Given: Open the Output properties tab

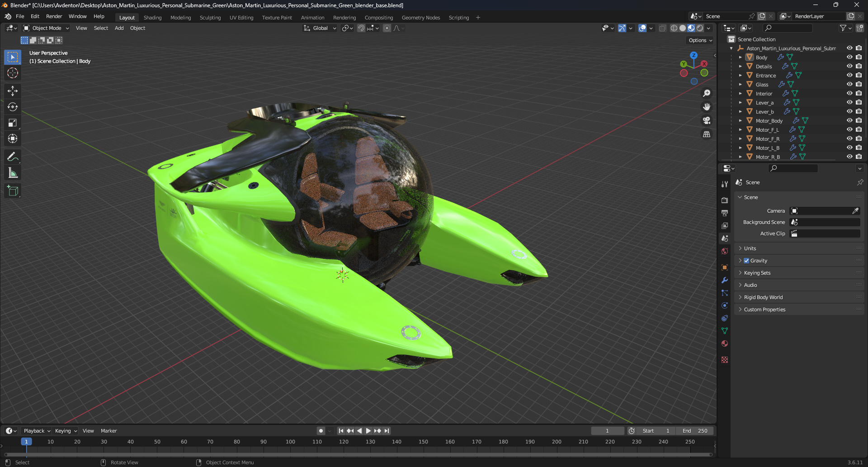Looking at the screenshot, I should point(725,213).
